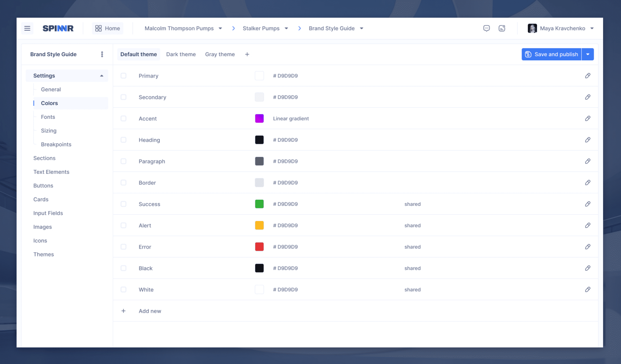621x364 pixels.
Task: Open Save and publish dropdown arrow
Action: tap(588, 54)
